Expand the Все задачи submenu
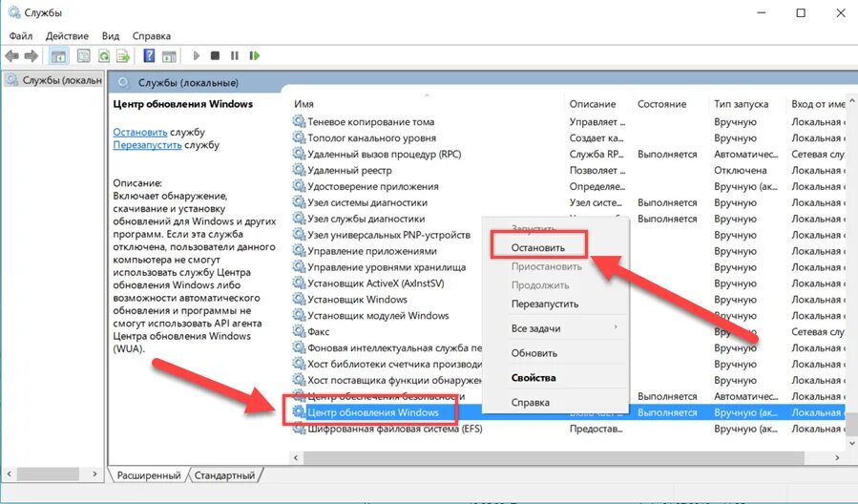This screenshot has height=504, width=858. point(555,328)
